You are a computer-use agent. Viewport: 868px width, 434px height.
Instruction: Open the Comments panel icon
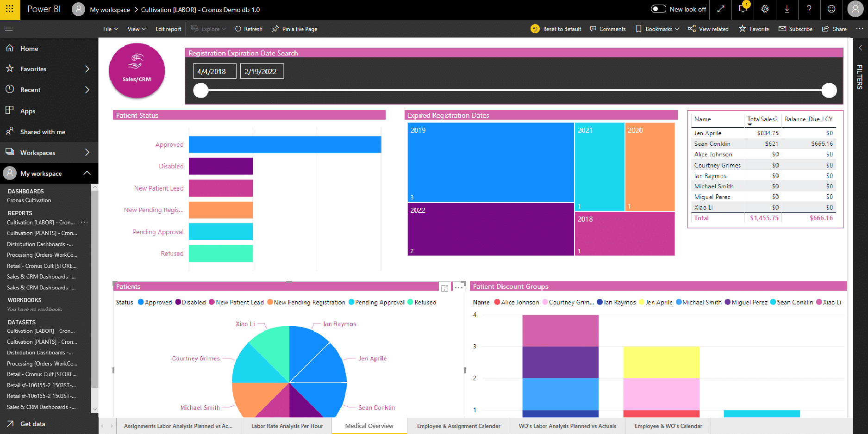[594, 29]
